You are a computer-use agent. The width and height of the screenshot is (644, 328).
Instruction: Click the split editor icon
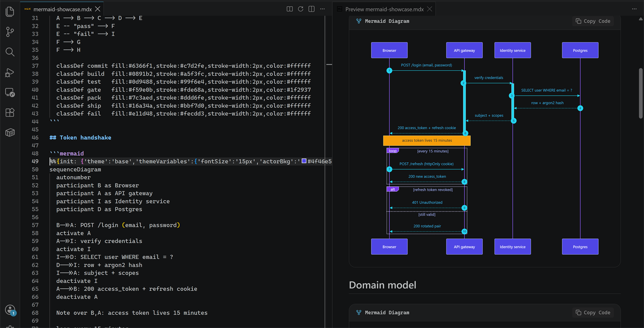point(312,9)
